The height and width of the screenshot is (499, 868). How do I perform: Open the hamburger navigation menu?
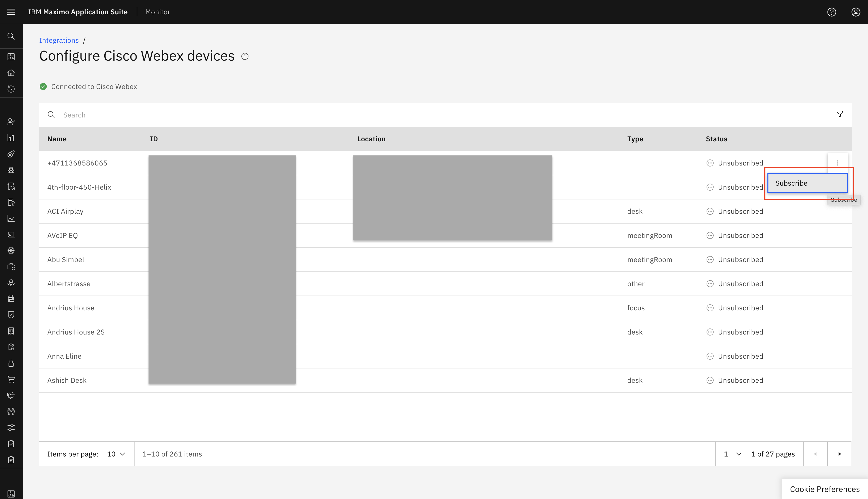coord(11,12)
